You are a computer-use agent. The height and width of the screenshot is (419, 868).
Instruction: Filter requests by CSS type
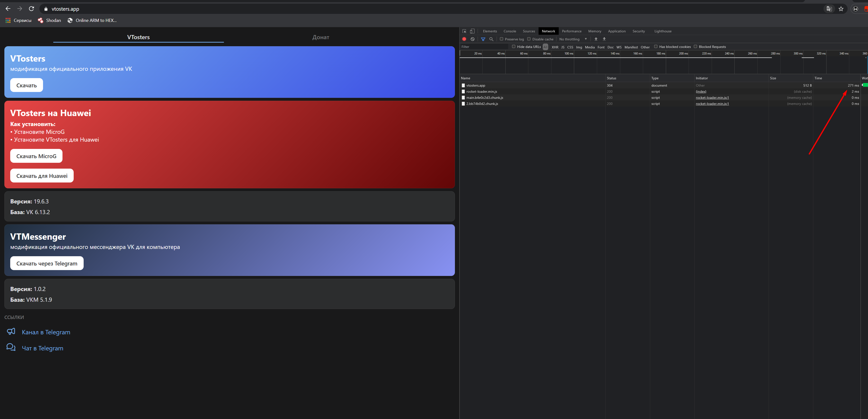pyautogui.click(x=570, y=47)
